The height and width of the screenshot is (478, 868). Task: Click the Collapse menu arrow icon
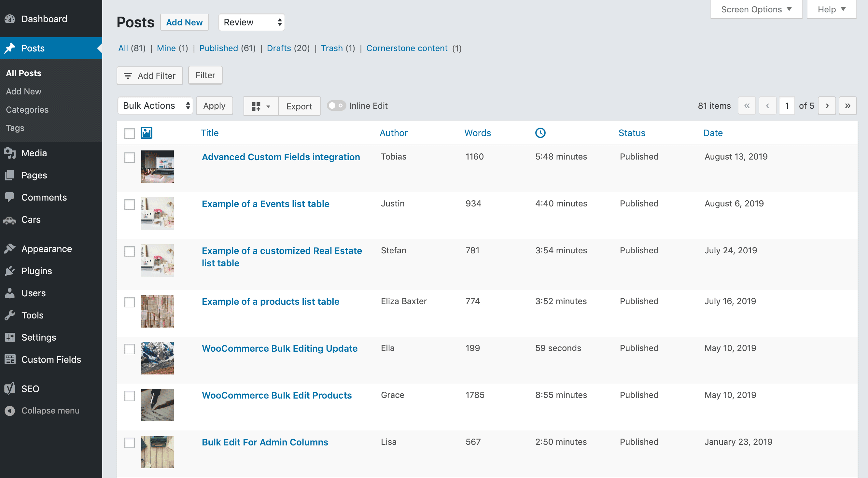10,411
